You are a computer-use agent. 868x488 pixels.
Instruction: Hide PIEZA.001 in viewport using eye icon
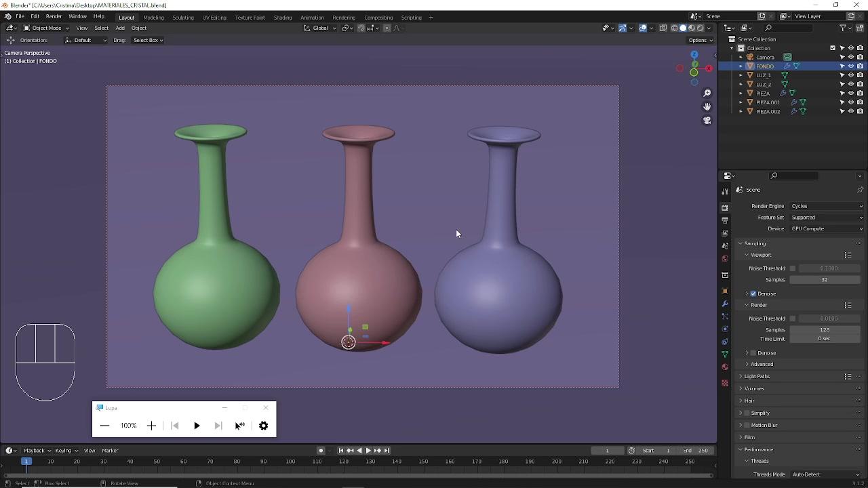tap(851, 102)
